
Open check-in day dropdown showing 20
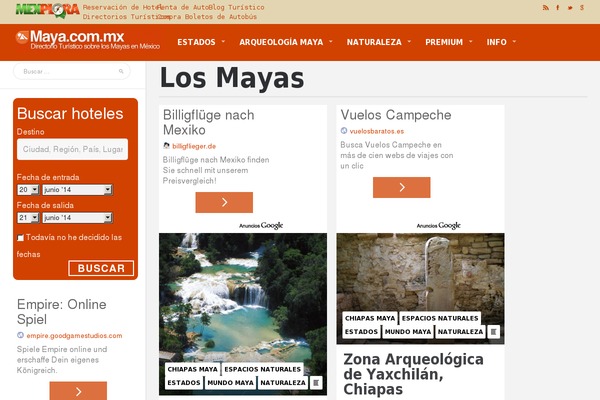28,189
